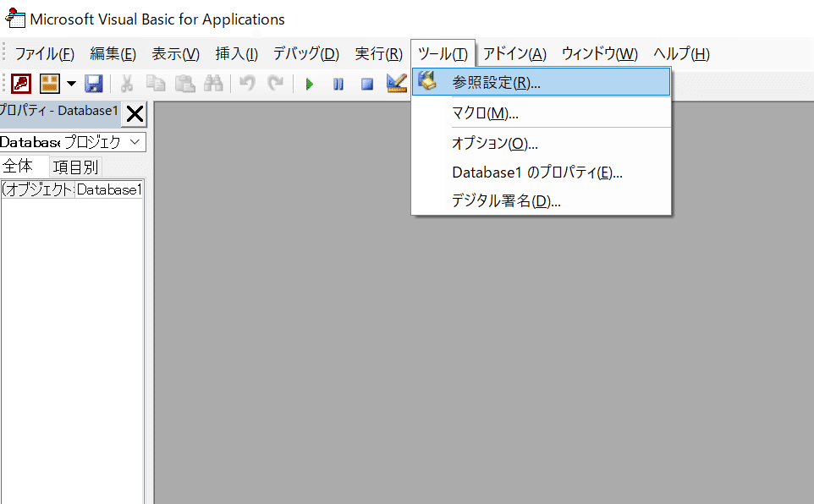Click the Insert Module toolbar icon

click(50, 84)
